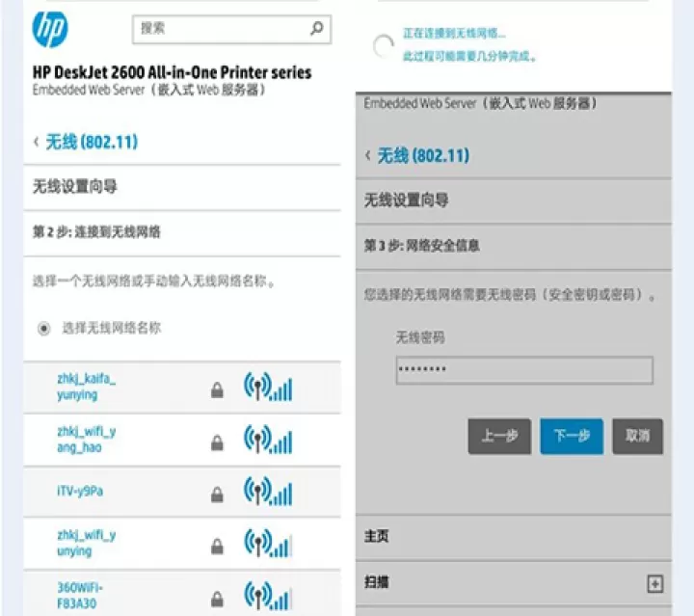Viewport: 694px width, 616px height.
Task: Open right panel 无线 (802.11) link
Action: (423, 156)
